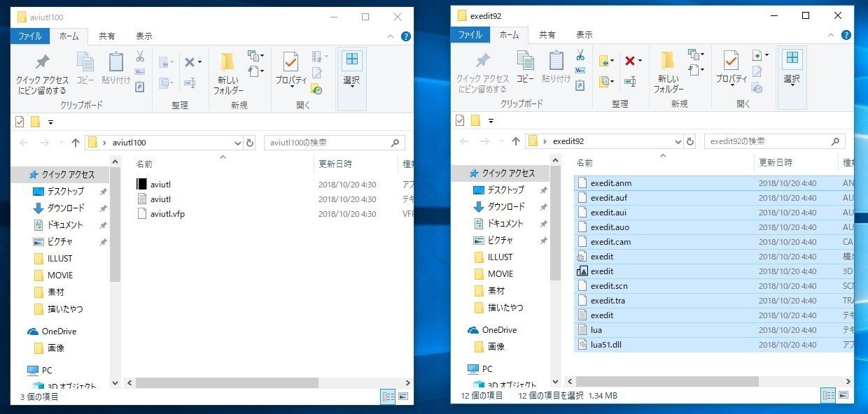Image resolution: width=868 pixels, height=414 pixels.
Task: Open ファイル tab in exedit92 window
Action: click(x=470, y=34)
